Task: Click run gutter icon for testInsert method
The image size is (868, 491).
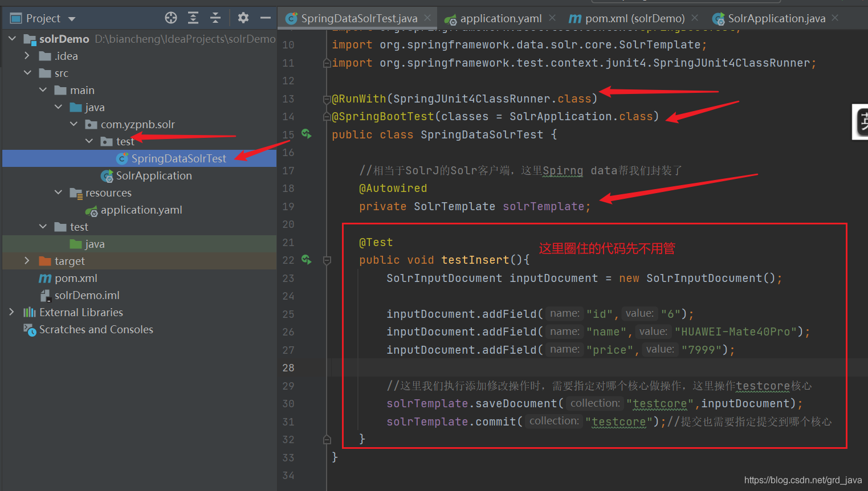Action: coord(306,260)
